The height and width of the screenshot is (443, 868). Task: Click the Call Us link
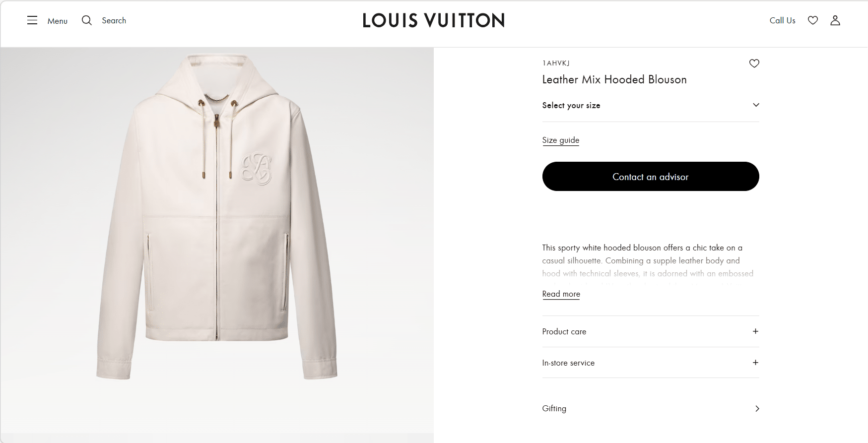pos(782,20)
